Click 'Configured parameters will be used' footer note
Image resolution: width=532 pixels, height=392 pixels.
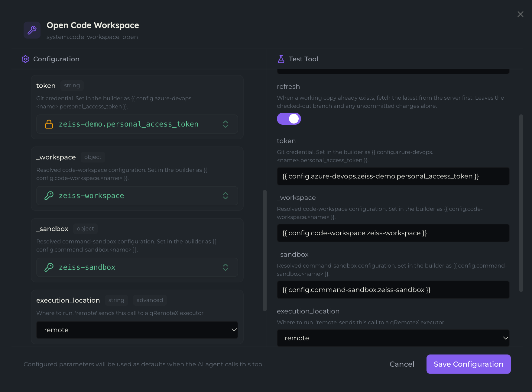pyautogui.click(x=144, y=364)
